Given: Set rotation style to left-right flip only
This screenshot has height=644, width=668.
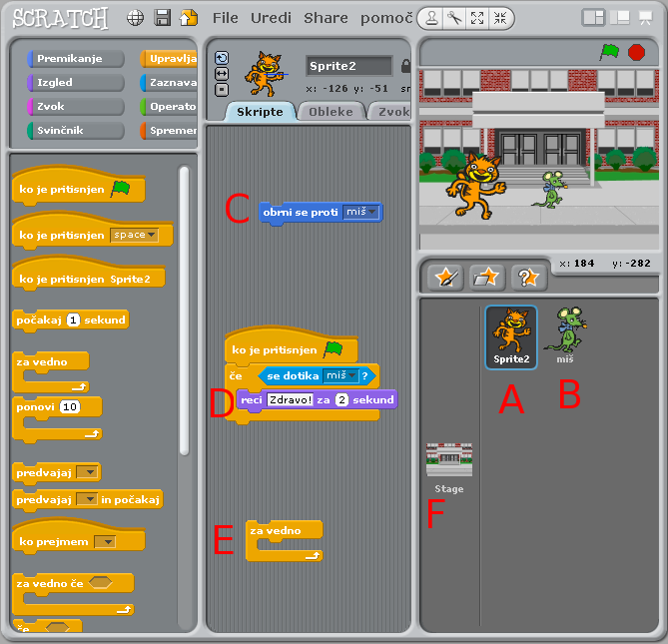Looking at the screenshot, I should click(x=222, y=74).
